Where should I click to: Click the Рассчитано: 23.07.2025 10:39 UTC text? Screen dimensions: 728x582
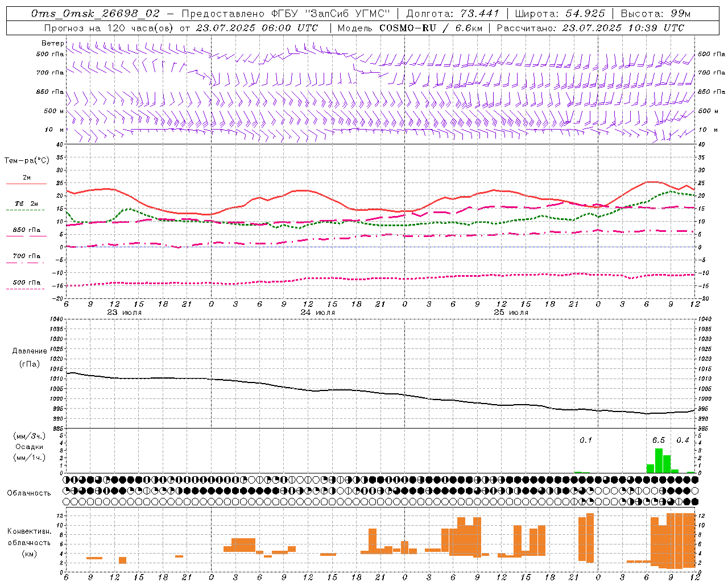[x=590, y=28]
